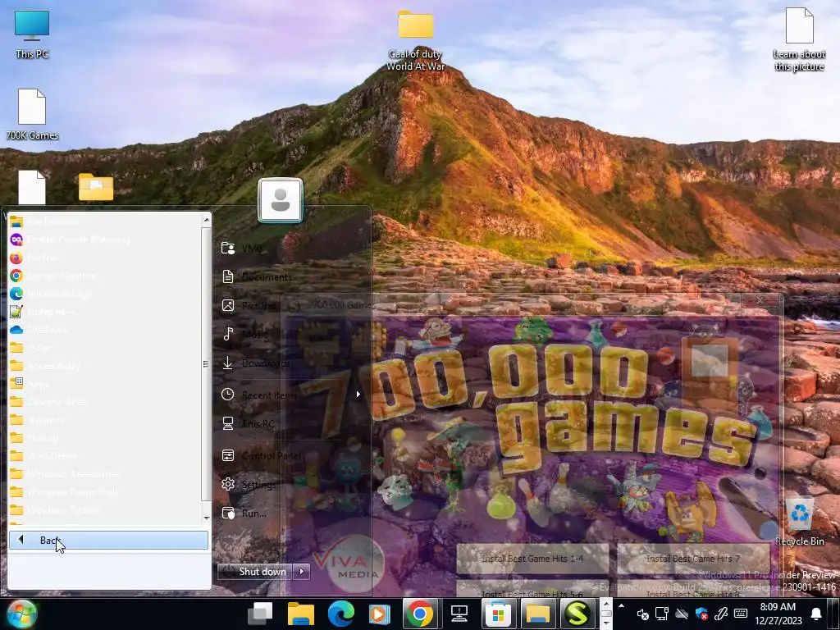Open Pictures from Start menu
The width and height of the screenshot is (840, 630).
(x=290, y=305)
